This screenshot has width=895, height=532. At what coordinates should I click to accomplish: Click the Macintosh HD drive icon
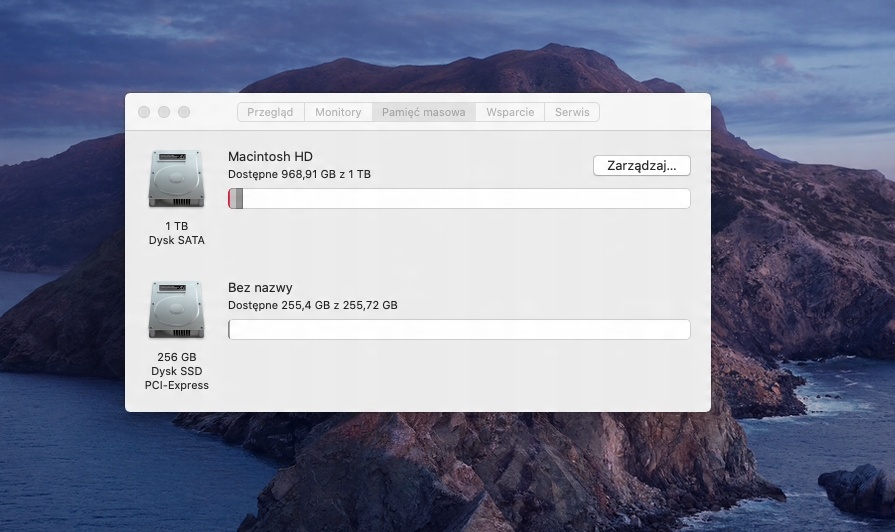(176, 179)
